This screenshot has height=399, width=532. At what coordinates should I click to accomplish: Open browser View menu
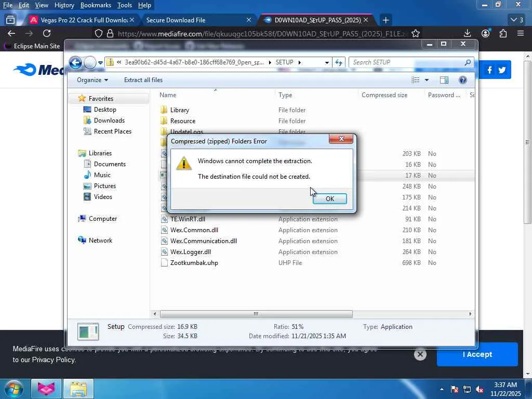(x=42, y=5)
